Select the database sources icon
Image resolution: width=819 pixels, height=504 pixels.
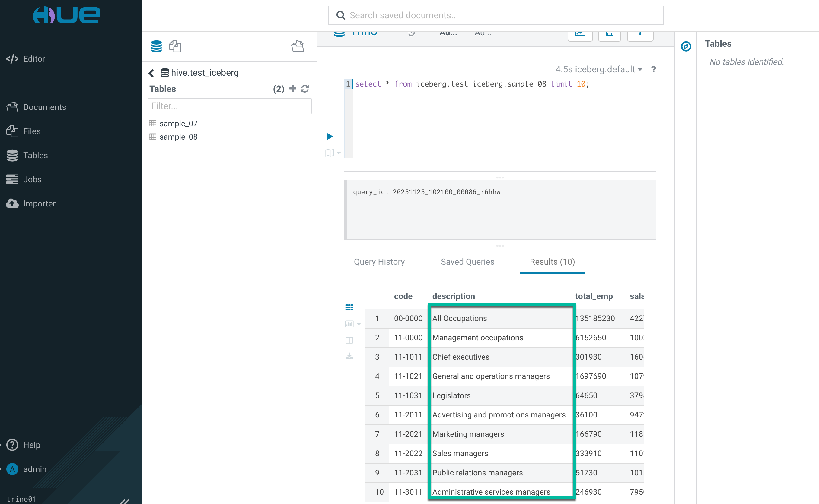(156, 46)
